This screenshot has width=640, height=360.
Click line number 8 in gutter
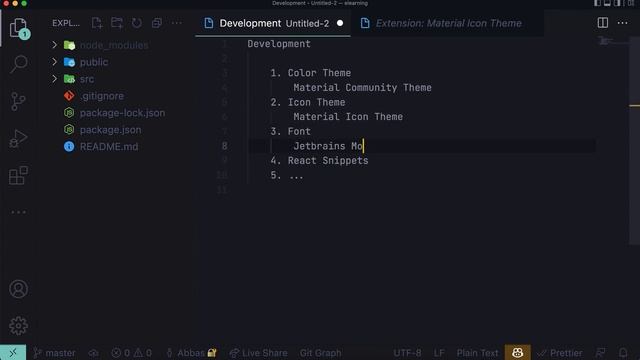click(x=224, y=146)
